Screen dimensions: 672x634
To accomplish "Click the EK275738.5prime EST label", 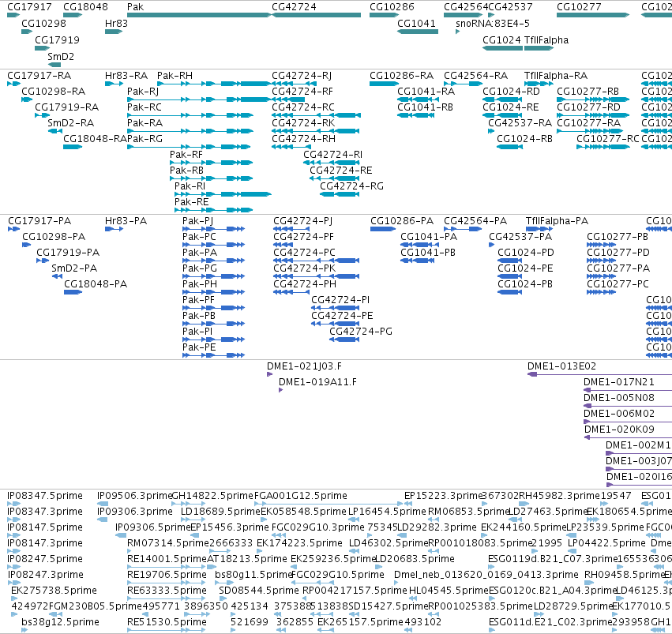I will 54,591.
